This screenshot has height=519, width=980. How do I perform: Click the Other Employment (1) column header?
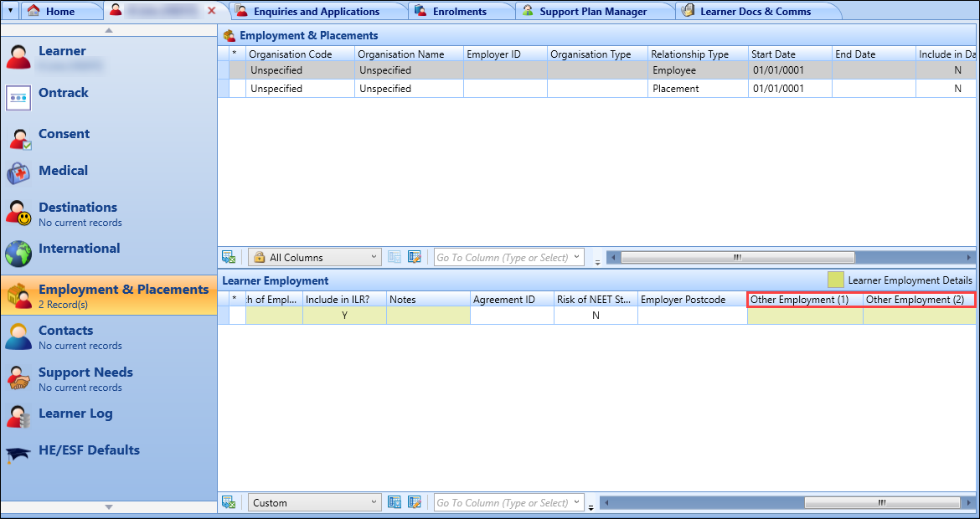tap(805, 300)
